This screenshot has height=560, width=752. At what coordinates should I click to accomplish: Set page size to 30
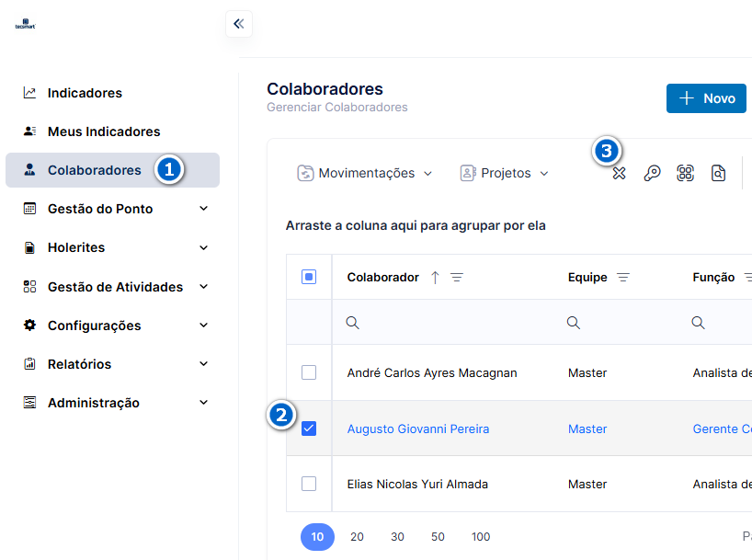click(x=397, y=537)
